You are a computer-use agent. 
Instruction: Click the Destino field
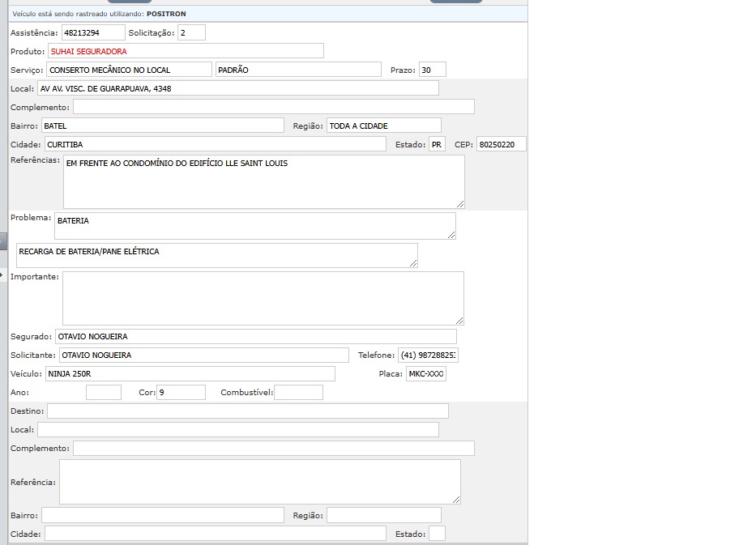[x=248, y=411]
